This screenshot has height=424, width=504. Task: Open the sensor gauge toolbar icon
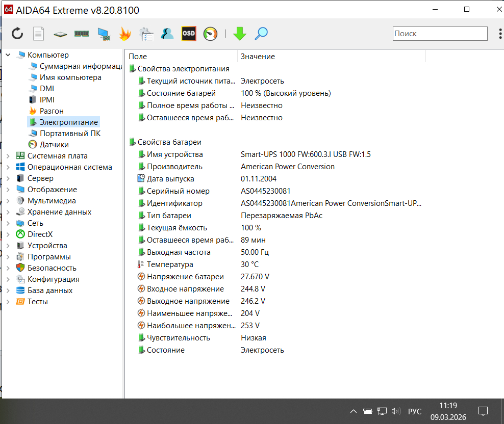coord(210,34)
